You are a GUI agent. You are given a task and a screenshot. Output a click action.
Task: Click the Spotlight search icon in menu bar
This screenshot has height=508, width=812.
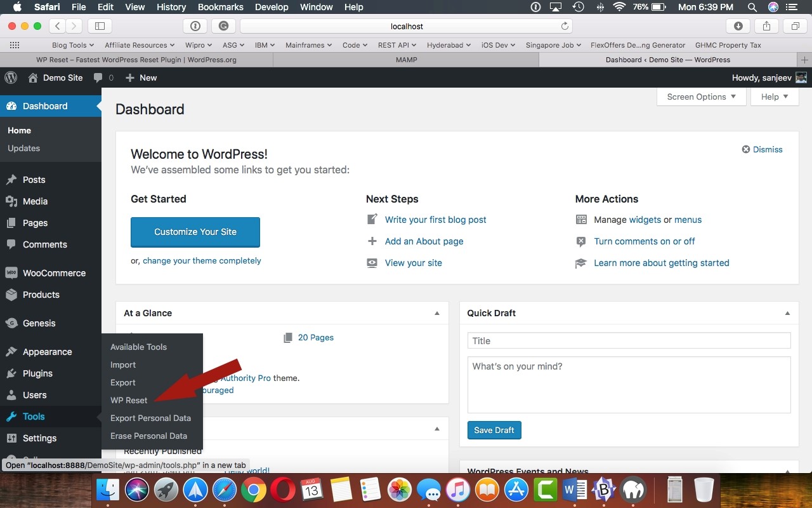(x=751, y=7)
